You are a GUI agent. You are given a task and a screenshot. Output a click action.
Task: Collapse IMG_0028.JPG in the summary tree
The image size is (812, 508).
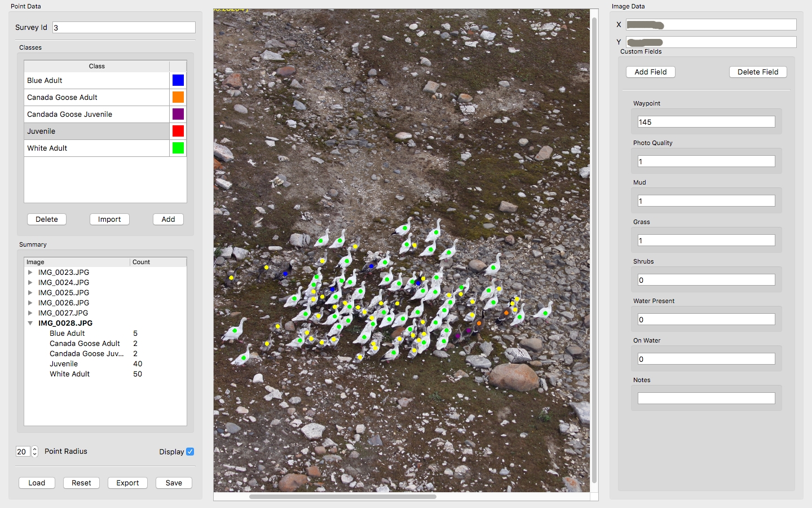click(x=30, y=323)
